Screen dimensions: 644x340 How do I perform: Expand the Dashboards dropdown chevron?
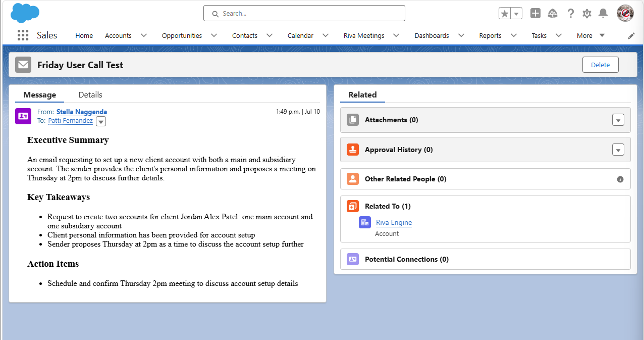point(461,35)
